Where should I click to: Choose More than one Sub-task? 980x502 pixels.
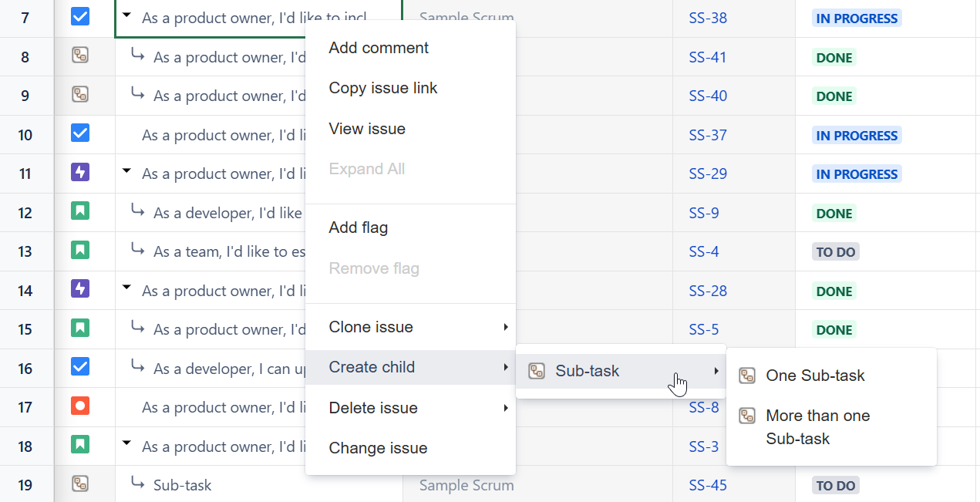click(817, 426)
